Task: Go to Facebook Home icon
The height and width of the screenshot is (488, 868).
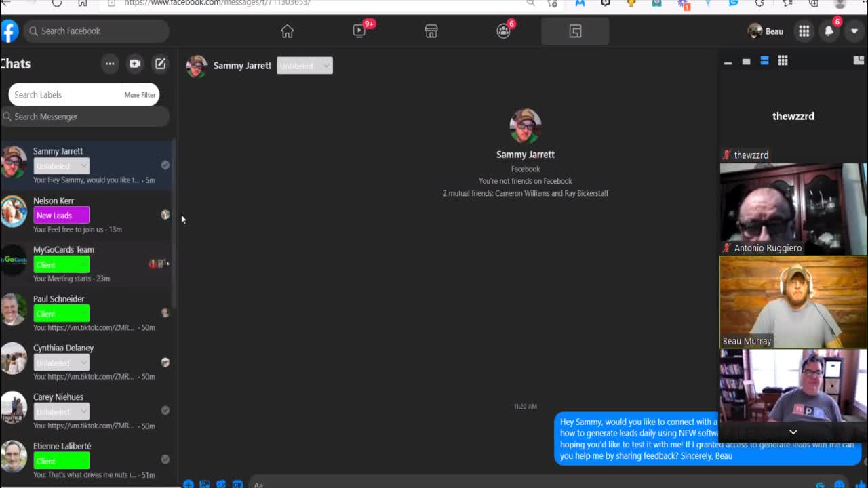Action: 288,31
